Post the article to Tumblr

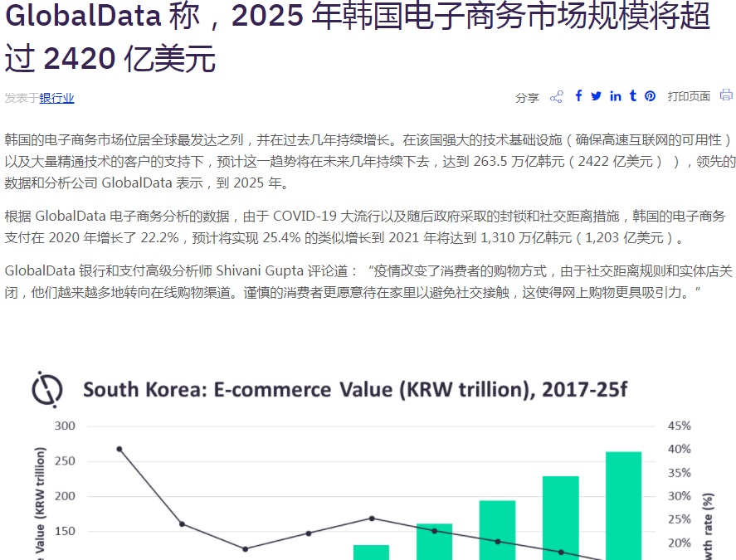coord(632,96)
